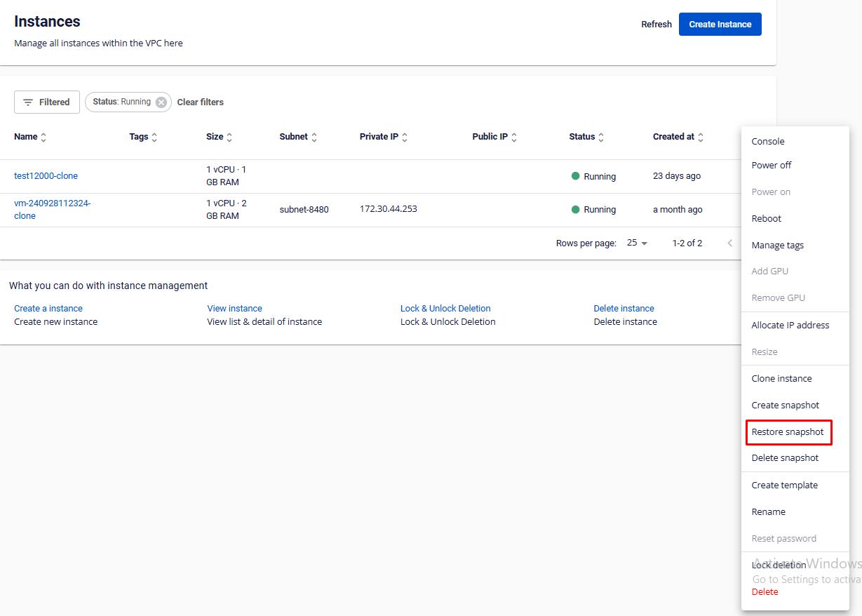This screenshot has width=862, height=616.
Task: Clear filters on the instance table
Action: click(x=200, y=102)
